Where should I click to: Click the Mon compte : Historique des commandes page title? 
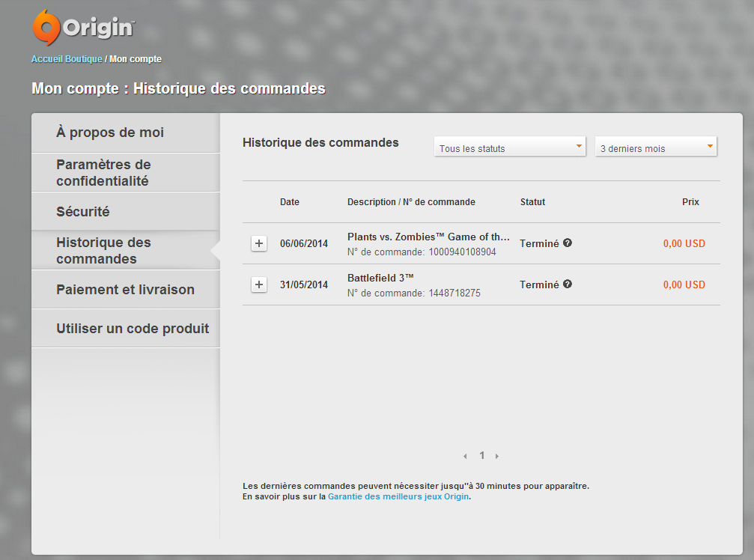point(178,89)
